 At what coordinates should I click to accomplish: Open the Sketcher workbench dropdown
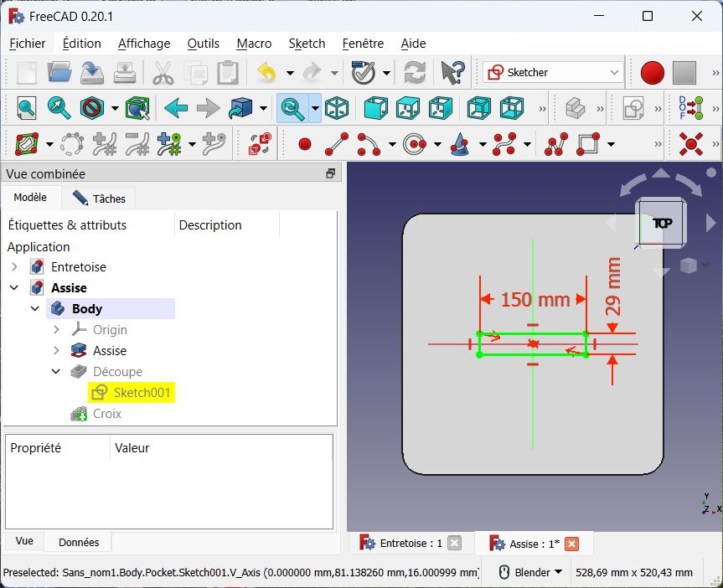553,73
